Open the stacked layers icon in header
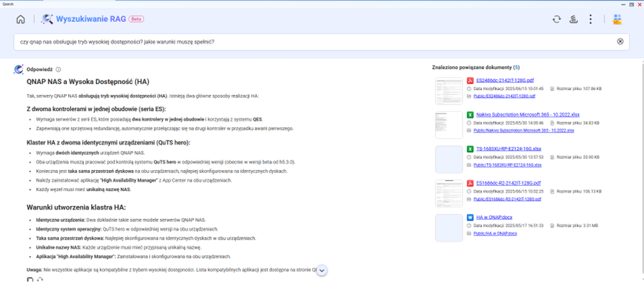Viewport: 644px width, 286px height. pyautogui.click(x=574, y=19)
